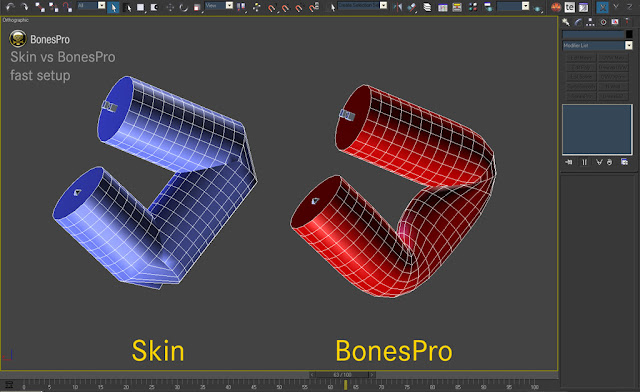Open the Material Editor sphere icon
Viewport: 640px width, 392px height.
(556, 7)
